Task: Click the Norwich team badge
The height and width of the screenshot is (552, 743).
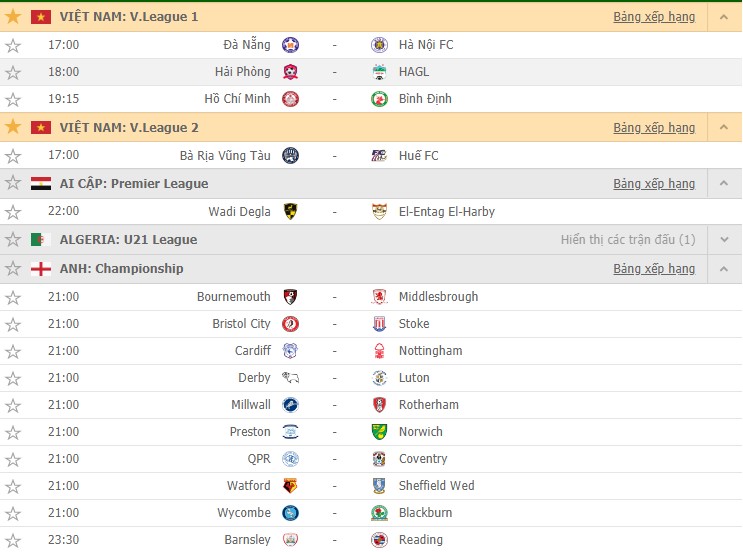Action: click(379, 432)
